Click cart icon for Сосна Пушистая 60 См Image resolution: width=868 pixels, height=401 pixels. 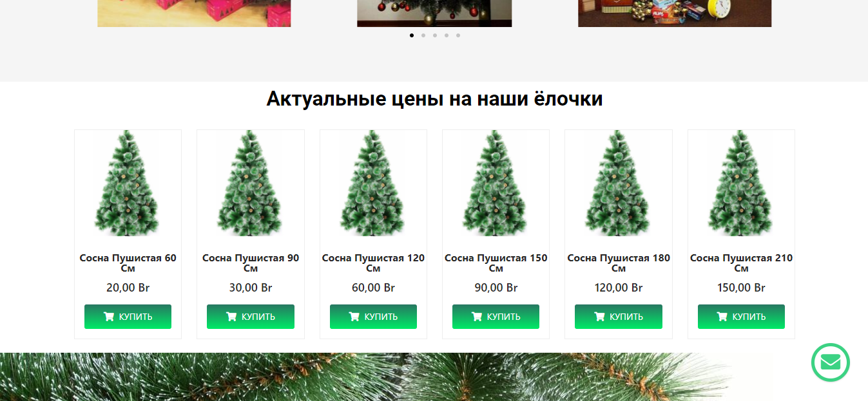point(109,317)
